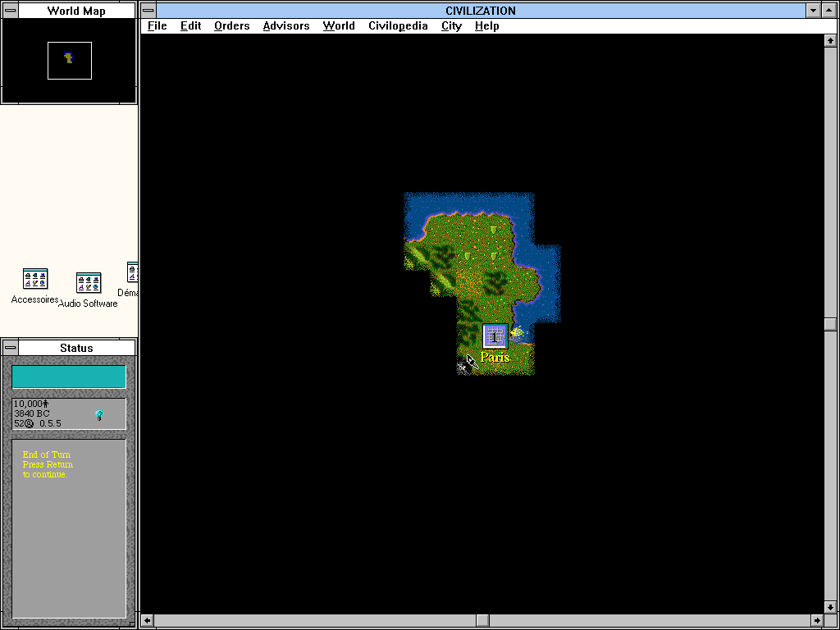The width and height of the screenshot is (840, 630).
Task: Open the Status window control menu
Action: (x=10, y=348)
